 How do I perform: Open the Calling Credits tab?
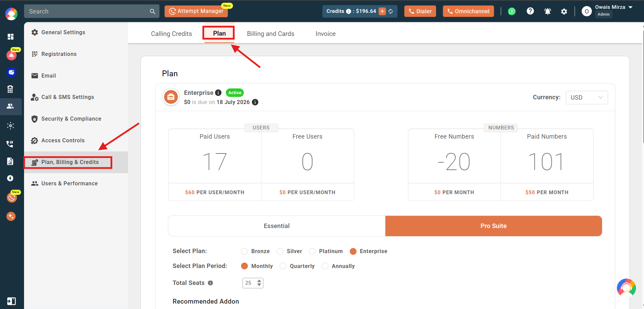(171, 34)
